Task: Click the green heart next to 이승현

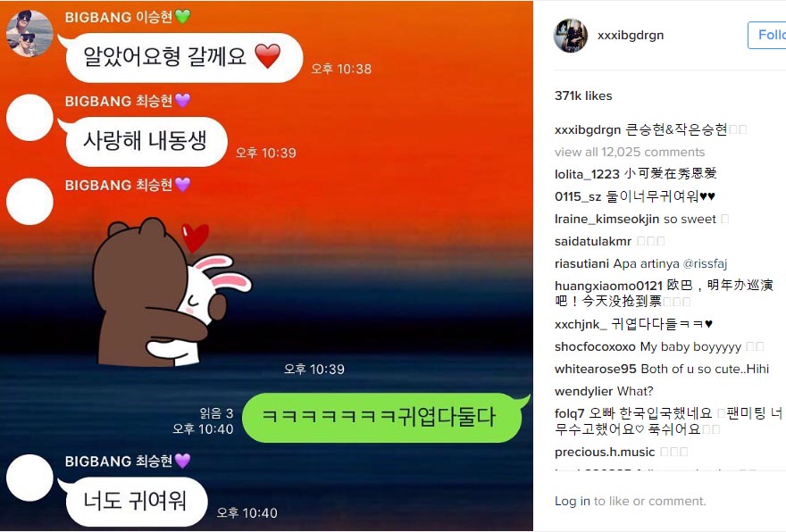Action: [x=182, y=17]
